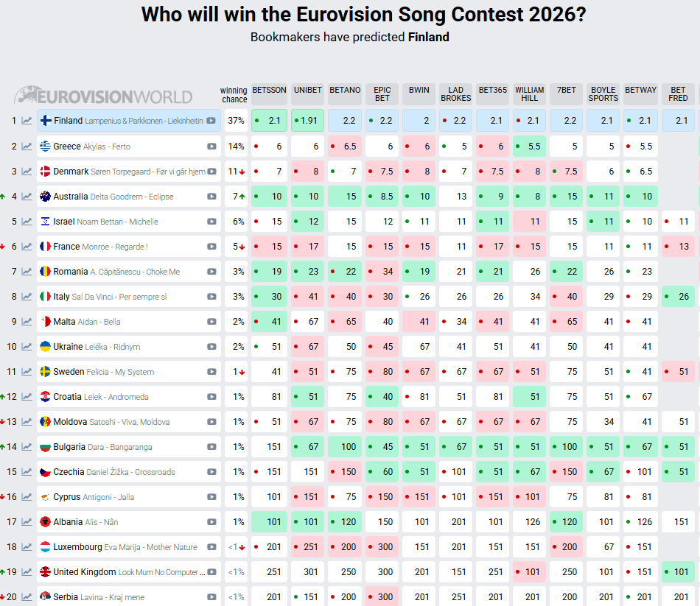The width and height of the screenshot is (700, 606).
Task: Click Albania's William Hill odds 126
Action: (x=530, y=521)
